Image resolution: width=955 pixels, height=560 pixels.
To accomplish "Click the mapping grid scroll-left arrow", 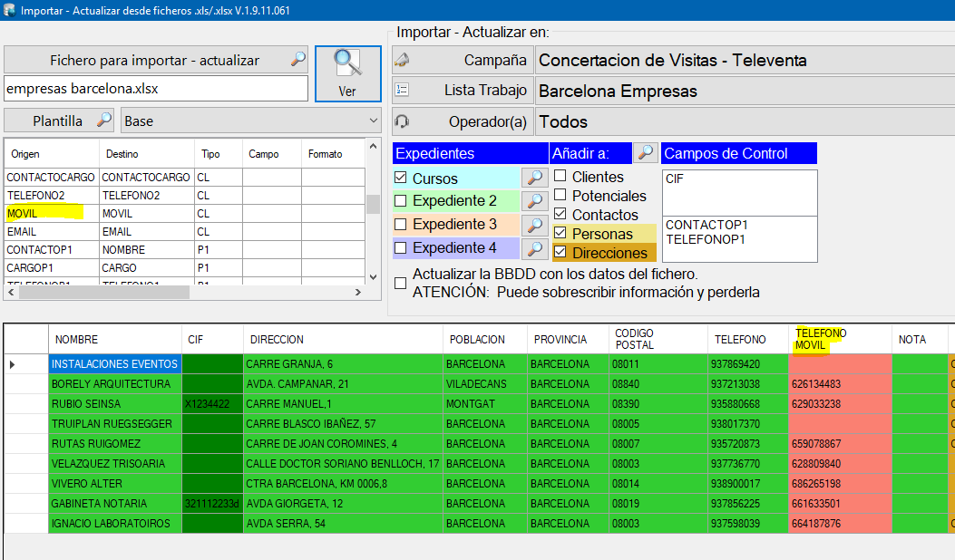I will coord(11,293).
